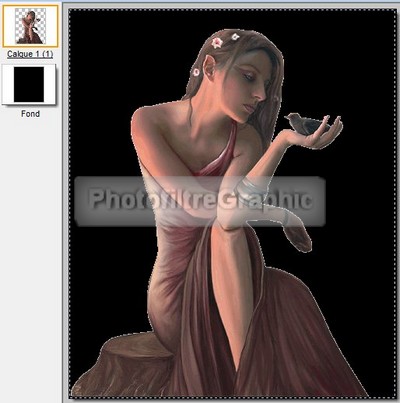Image resolution: width=400 pixels, height=403 pixels.
Task: Click the "Fond" layer name
Action: click(x=30, y=114)
